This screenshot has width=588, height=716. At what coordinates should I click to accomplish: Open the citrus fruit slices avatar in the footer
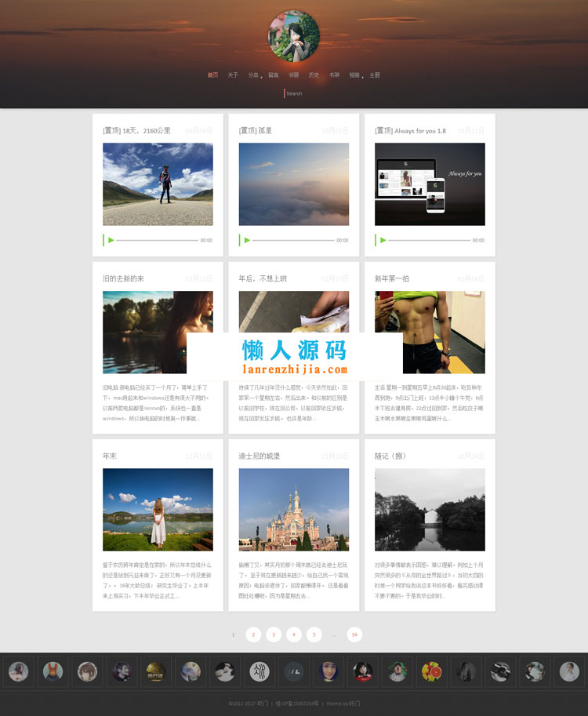point(431,672)
